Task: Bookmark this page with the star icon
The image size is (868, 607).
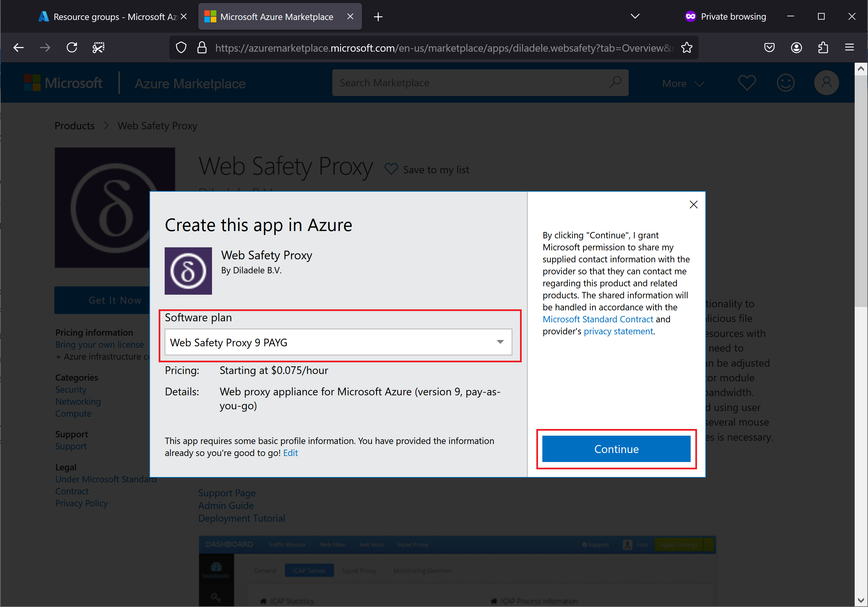Action: (x=687, y=48)
